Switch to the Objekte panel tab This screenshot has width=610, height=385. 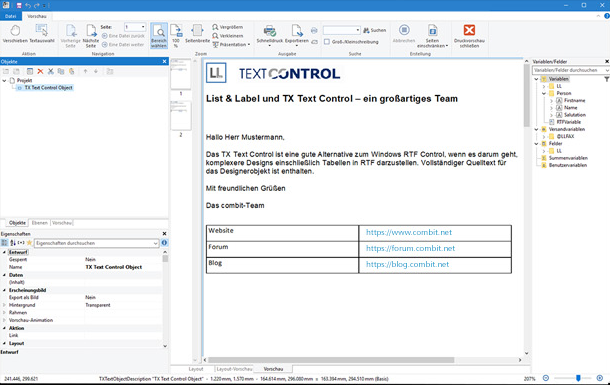[x=17, y=223]
